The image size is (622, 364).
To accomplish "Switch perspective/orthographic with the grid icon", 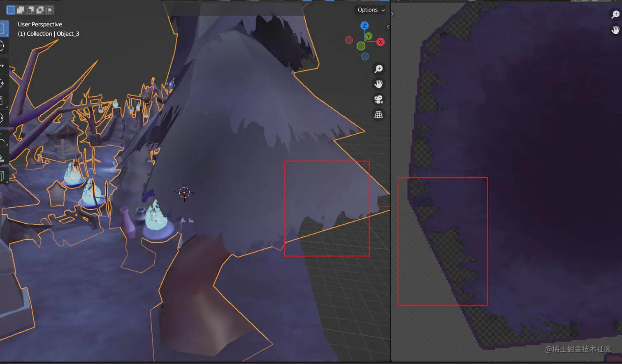I will [x=378, y=115].
